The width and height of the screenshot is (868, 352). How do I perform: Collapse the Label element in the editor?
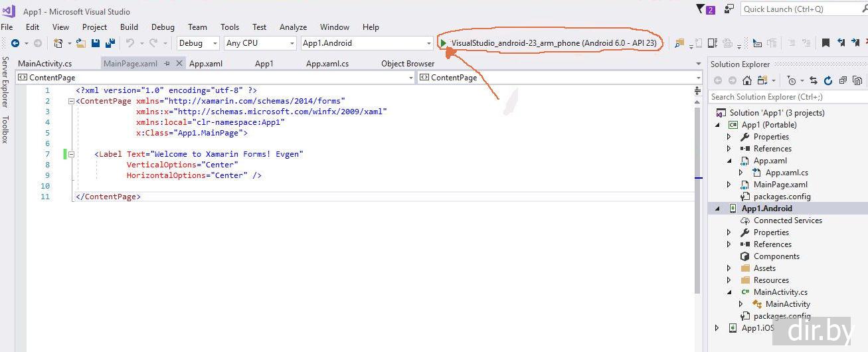[x=71, y=154]
